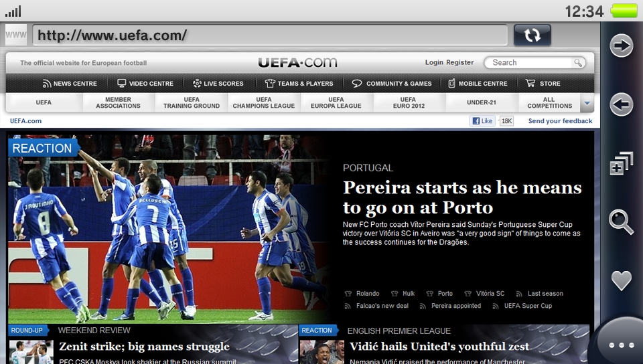Expand the competitions dropdown arrow
Image resolution: width=643 pixels, height=364 pixels.
pyautogui.click(x=587, y=103)
